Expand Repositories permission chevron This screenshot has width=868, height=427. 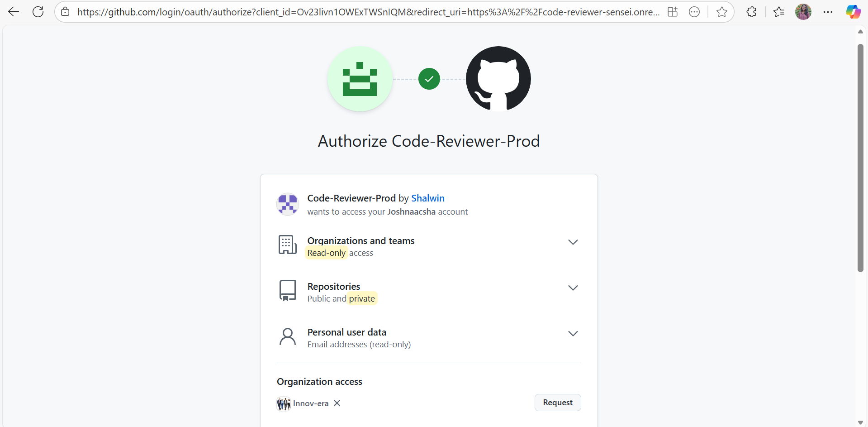point(573,288)
